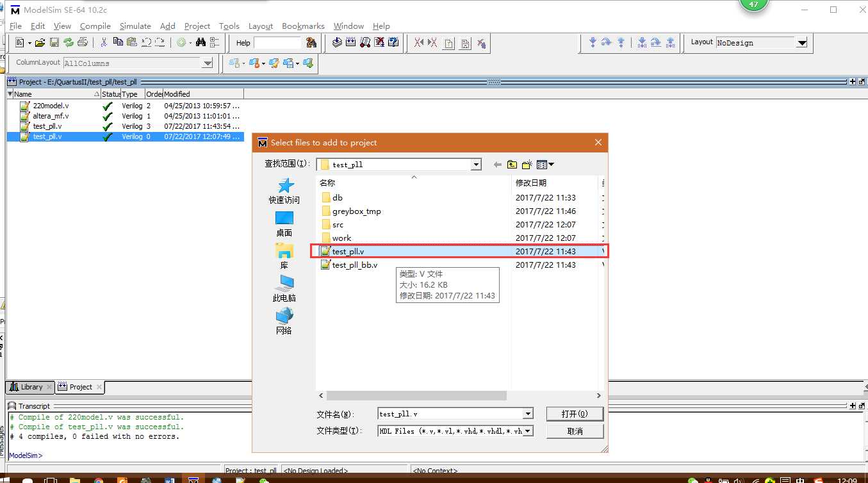Viewport: 868px width, 483px height.
Task: Click the search icon beside Help field
Action: pyautogui.click(x=311, y=43)
